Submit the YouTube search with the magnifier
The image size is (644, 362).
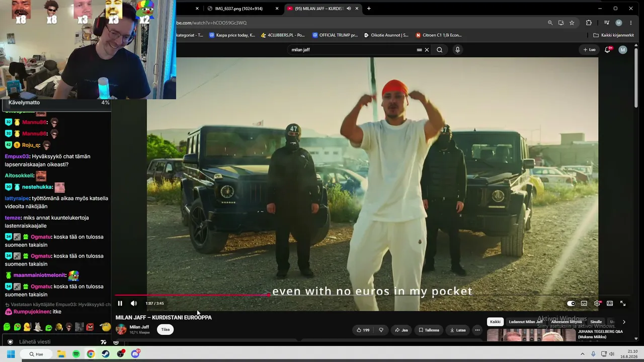pos(439,50)
